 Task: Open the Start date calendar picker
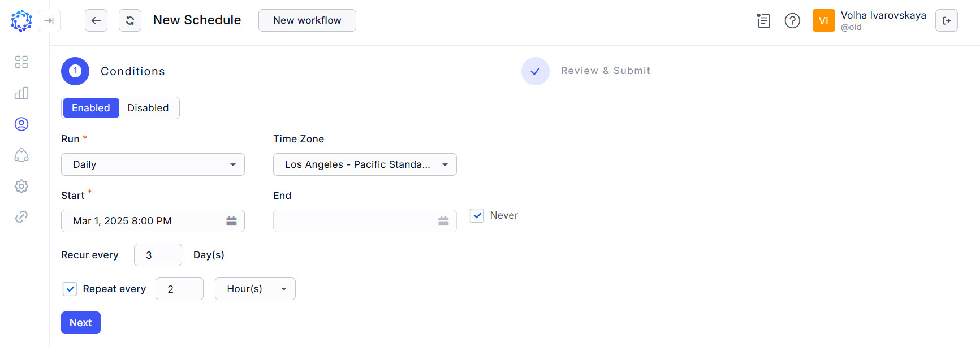(231, 221)
